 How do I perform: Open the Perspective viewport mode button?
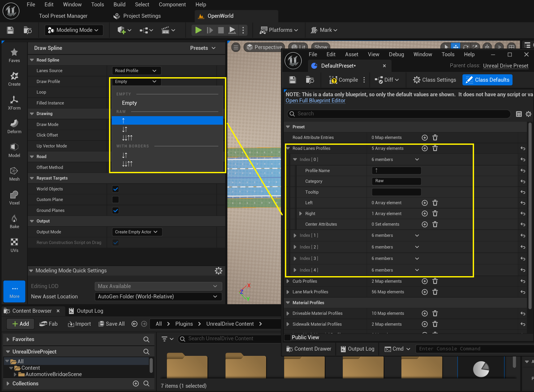(x=264, y=47)
